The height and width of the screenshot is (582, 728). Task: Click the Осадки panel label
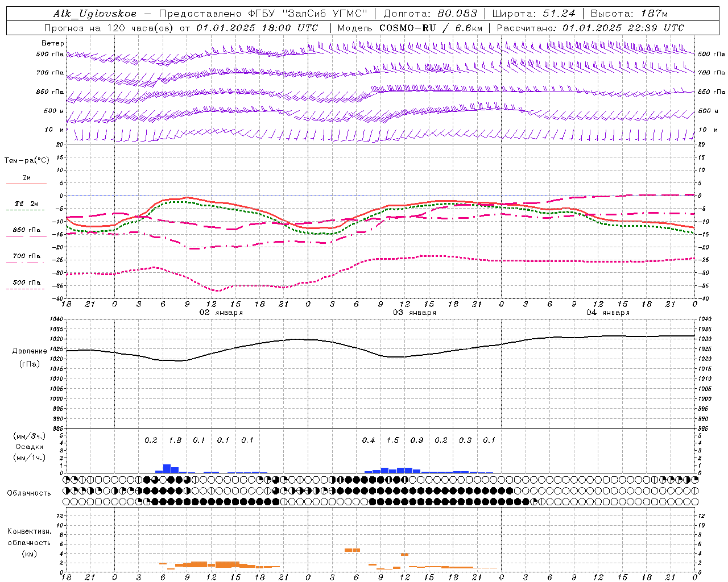(x=30, y=447)
